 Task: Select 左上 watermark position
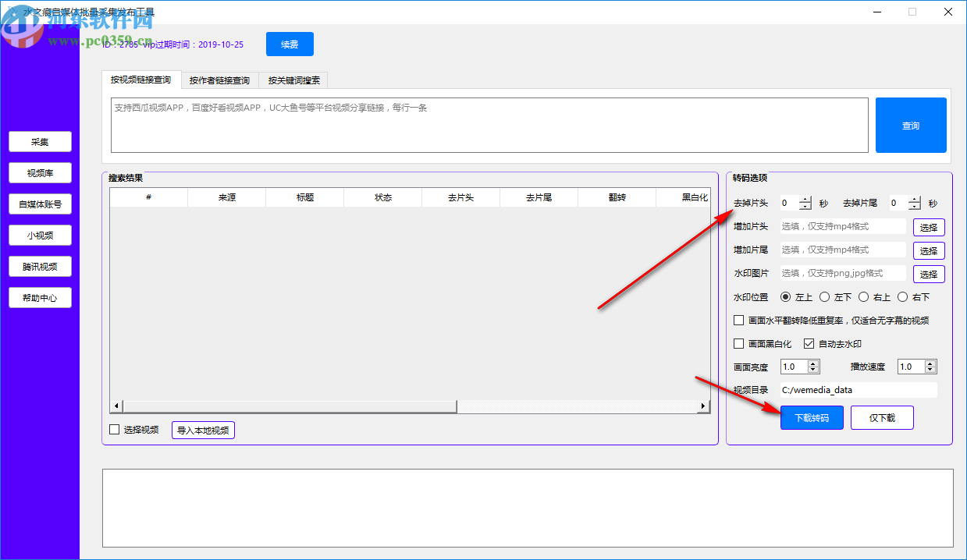(786, 296)
